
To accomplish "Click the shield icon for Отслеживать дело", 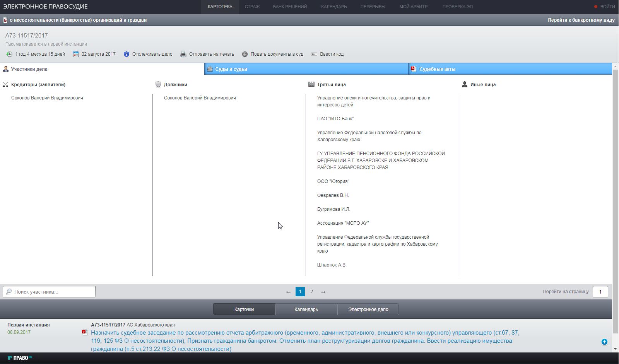I will tap(126, 54).
